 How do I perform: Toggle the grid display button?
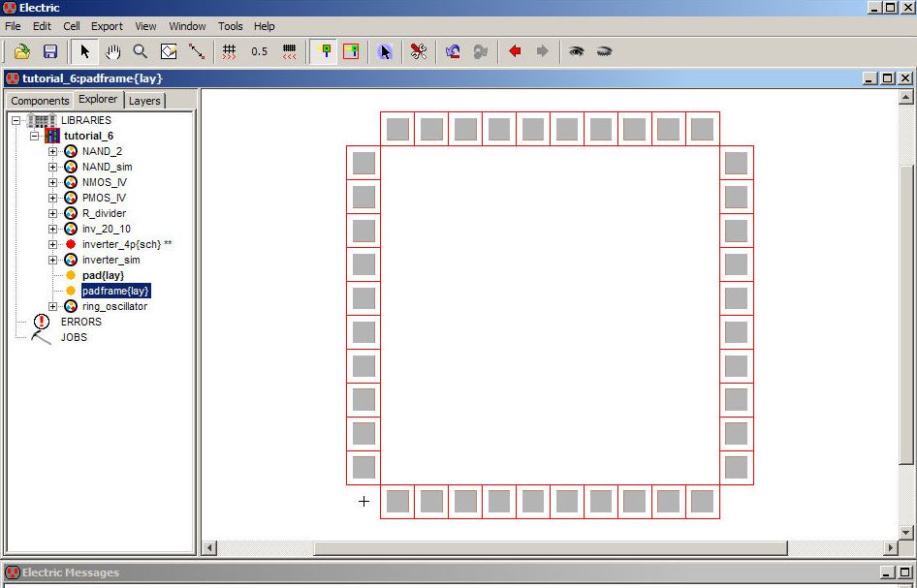point(230,51)
